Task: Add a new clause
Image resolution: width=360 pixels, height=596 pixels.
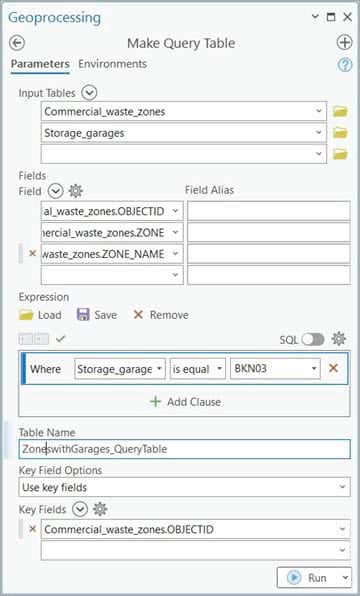Action: [186, 402]
